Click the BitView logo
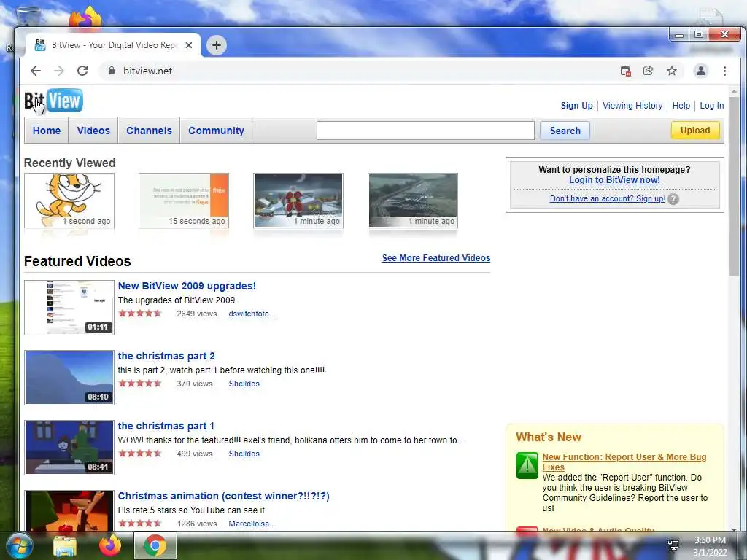The height and width of the screenshot is (560, 747). coord(53,101)
